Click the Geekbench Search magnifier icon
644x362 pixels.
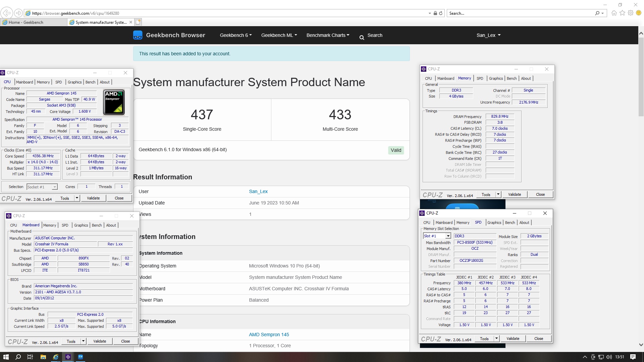[x=362, y=38]
